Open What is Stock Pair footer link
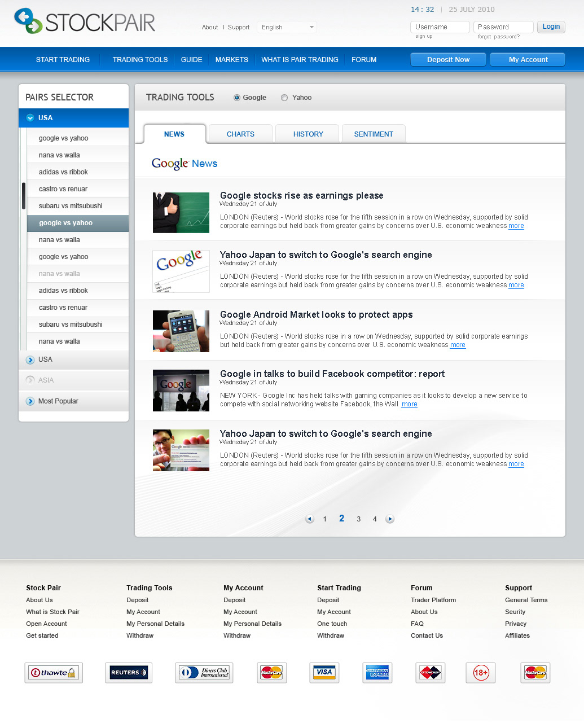 tap(52, 612)
